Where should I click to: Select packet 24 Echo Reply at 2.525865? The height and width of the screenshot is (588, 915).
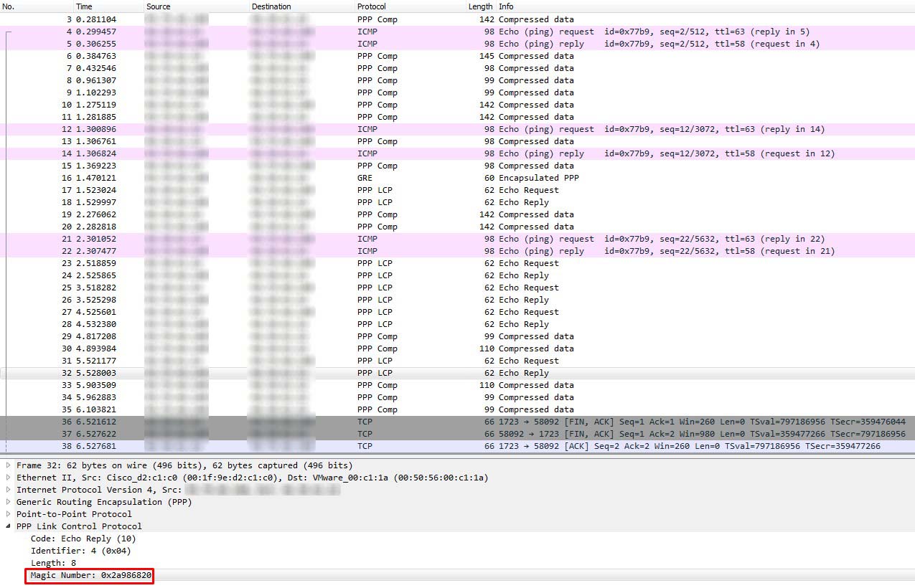click(x=457, y=275)
